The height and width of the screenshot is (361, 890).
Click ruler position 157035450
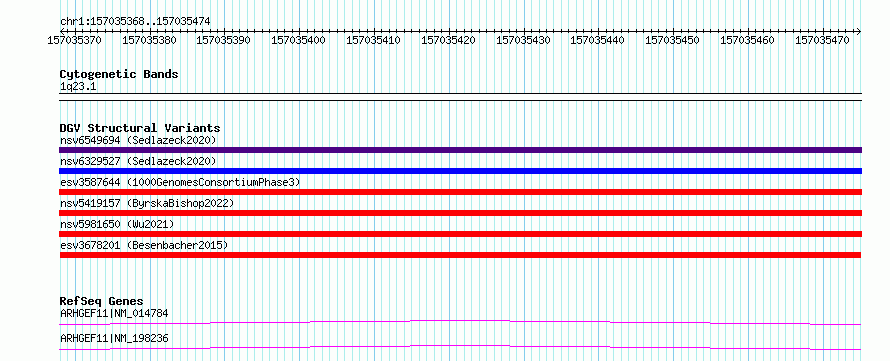point(673,40)
